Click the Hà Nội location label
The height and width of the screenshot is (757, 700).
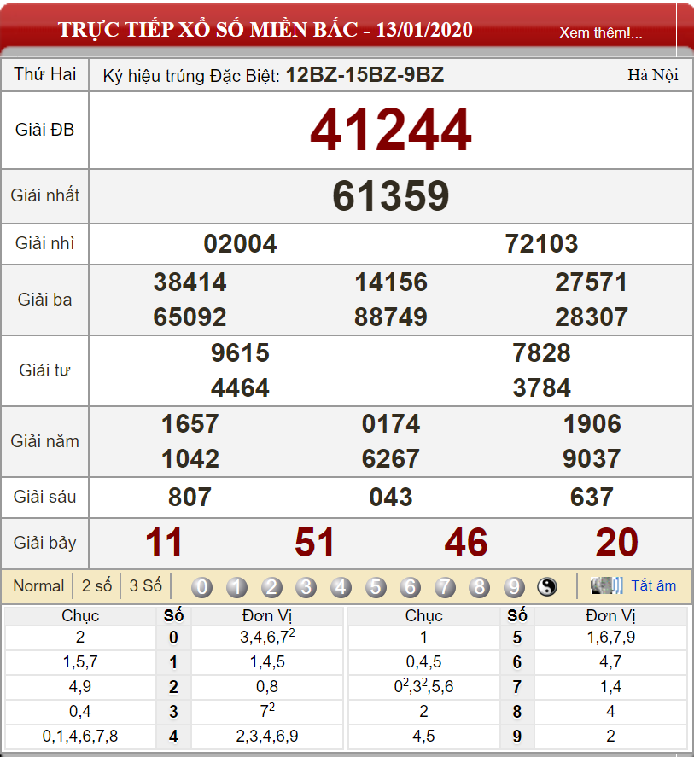(x=653, y=75)
